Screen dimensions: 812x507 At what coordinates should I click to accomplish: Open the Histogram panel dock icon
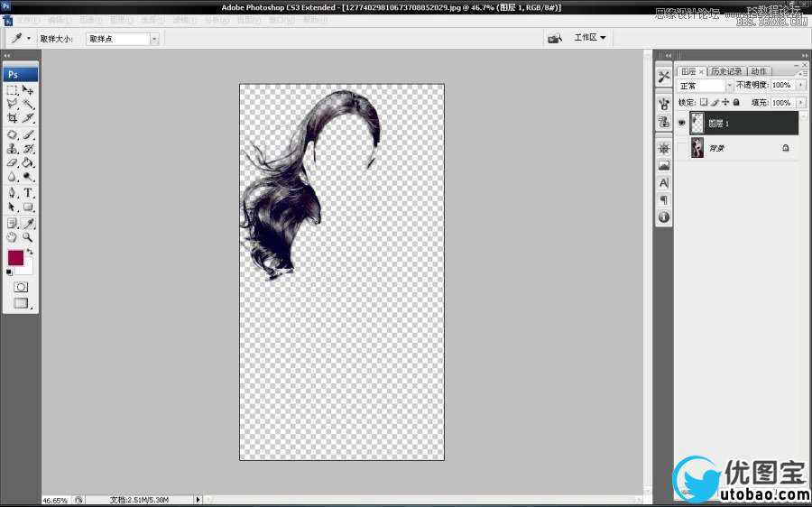pos(664,166)
